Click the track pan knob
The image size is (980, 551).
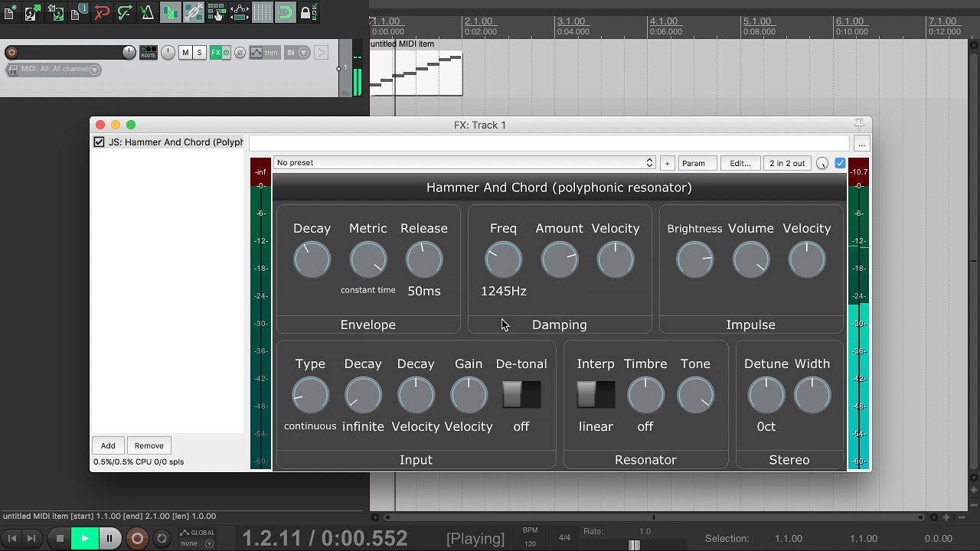click(x=168, y=52)
